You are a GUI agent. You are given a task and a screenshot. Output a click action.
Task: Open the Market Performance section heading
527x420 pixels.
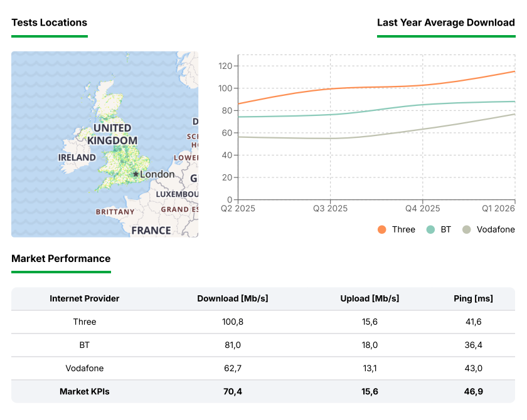tap(61, 258)
